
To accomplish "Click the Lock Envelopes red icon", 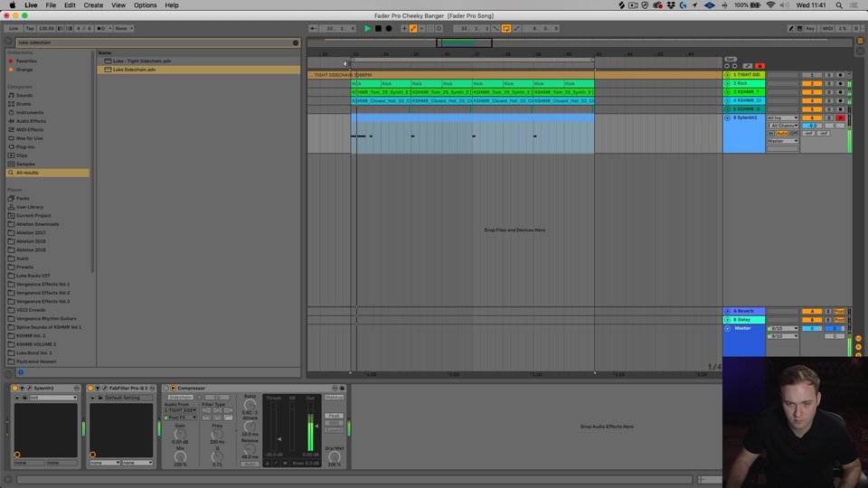I will (759, 66).
